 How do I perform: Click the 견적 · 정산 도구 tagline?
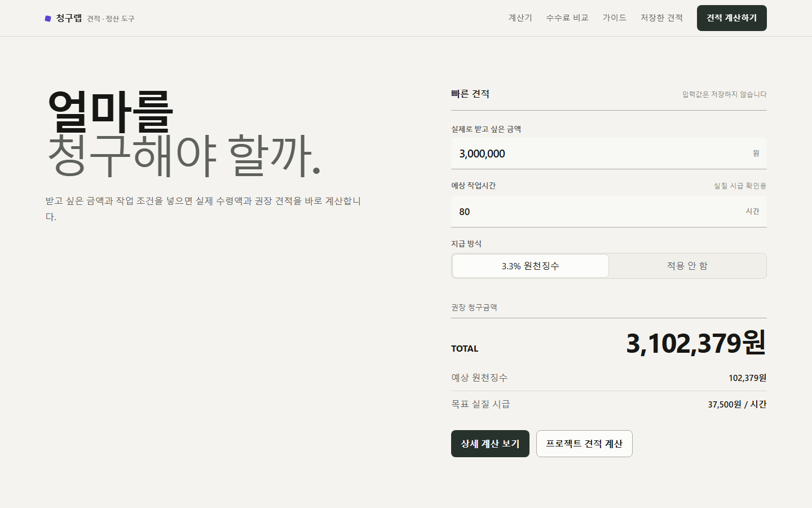(x=111, y=19)
